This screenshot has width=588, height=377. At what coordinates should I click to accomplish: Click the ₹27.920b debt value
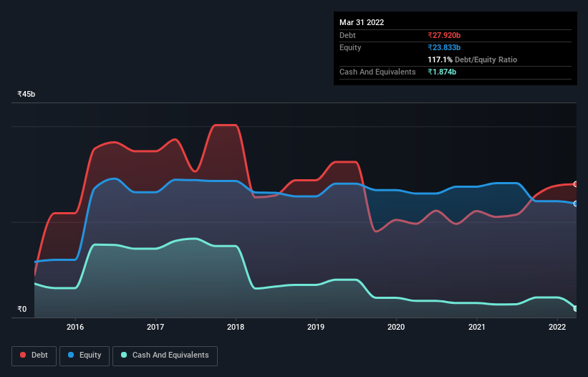tap(444, 35)
